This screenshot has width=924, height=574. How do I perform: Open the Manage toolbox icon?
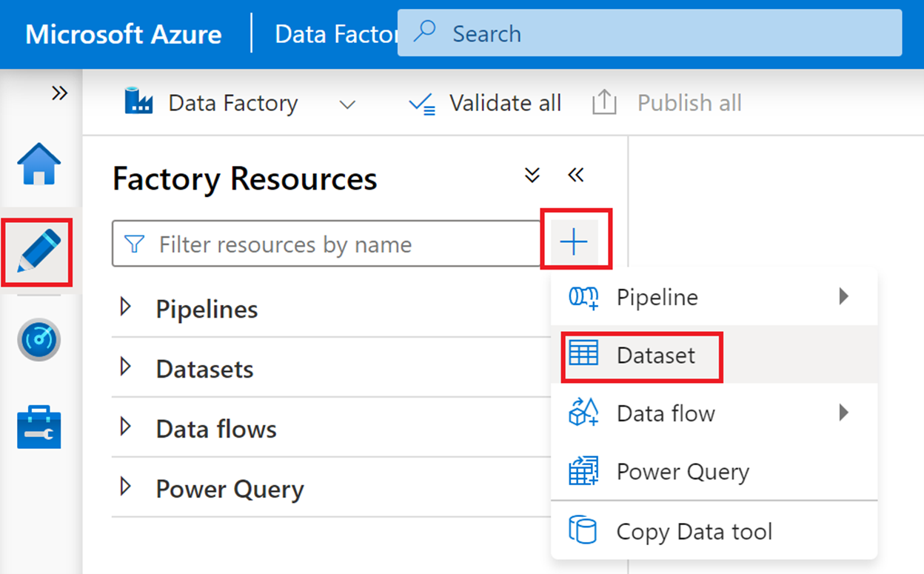[38, 427]
